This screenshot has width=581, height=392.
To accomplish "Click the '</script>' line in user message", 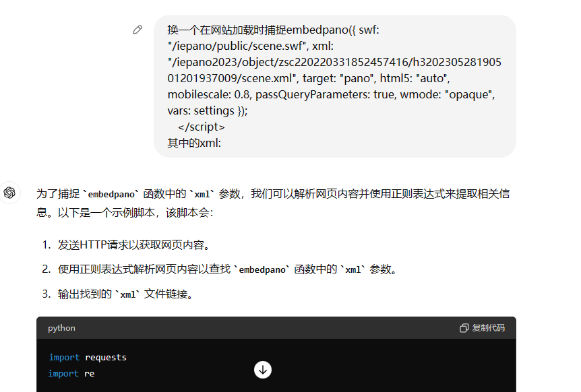I will (x=201, y=127).
